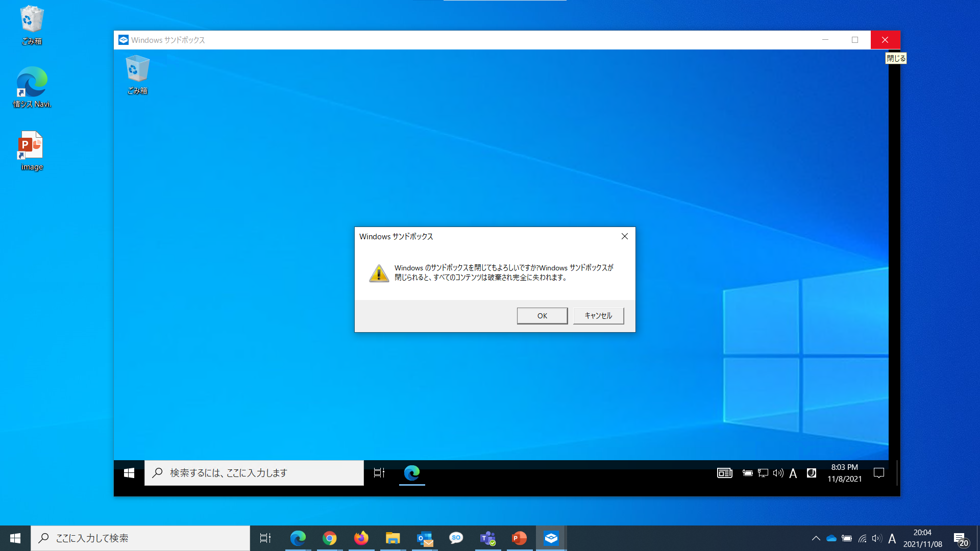Screen dimensions: 980x551
Task: Minimize the Windows サンドボックス window
Action: (825, 40)
